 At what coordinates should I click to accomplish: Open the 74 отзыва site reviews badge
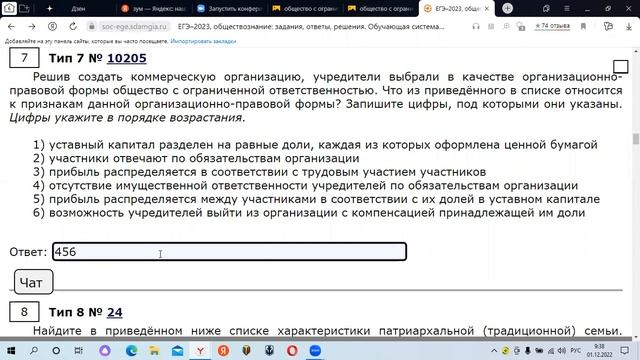552,26
